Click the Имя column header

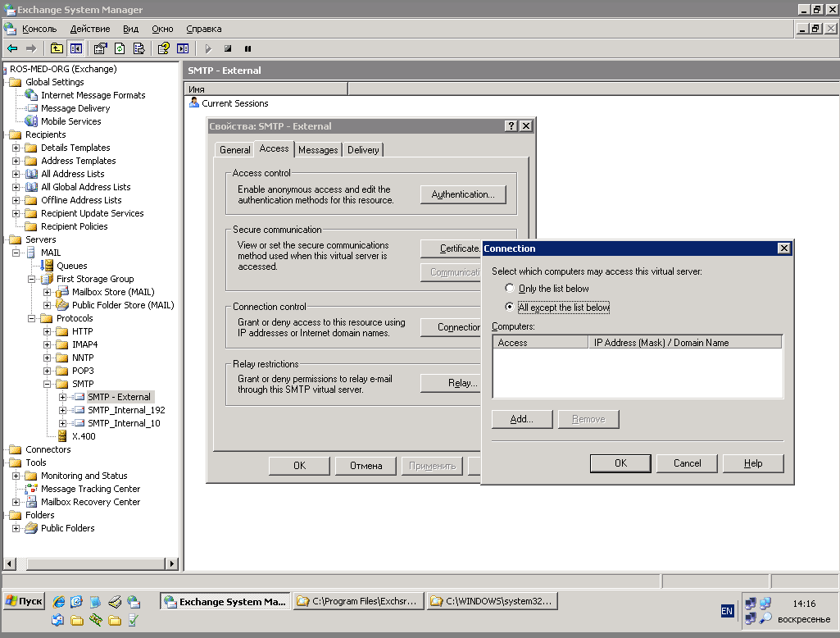point(266,89)
